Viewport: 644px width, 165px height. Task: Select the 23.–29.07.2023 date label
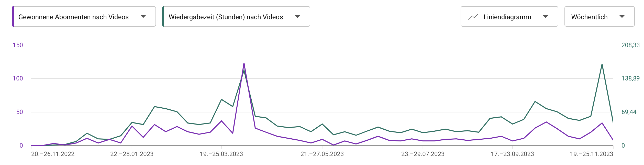423,154
